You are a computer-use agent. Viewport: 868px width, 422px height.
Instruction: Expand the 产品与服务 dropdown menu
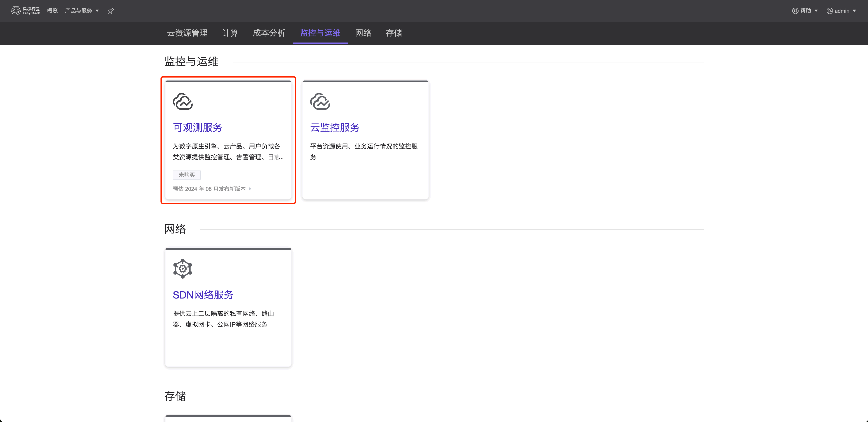82,11
